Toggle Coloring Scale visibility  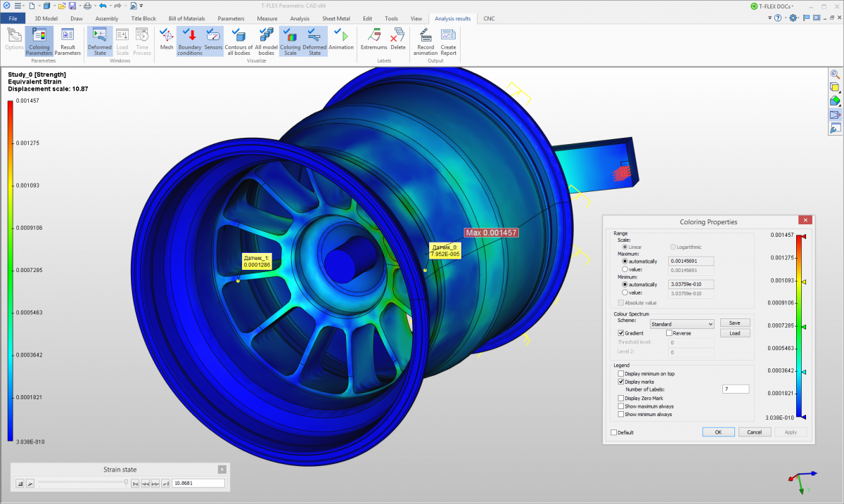point(290,41)
